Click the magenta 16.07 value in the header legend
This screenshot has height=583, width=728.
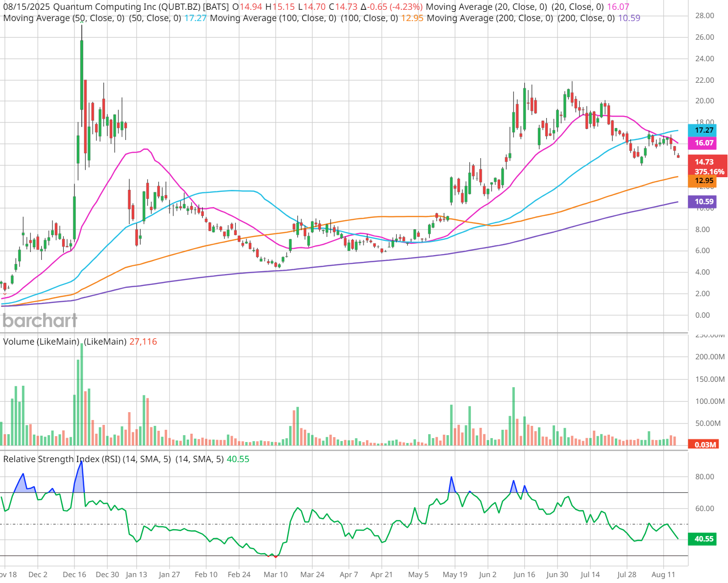618,7
